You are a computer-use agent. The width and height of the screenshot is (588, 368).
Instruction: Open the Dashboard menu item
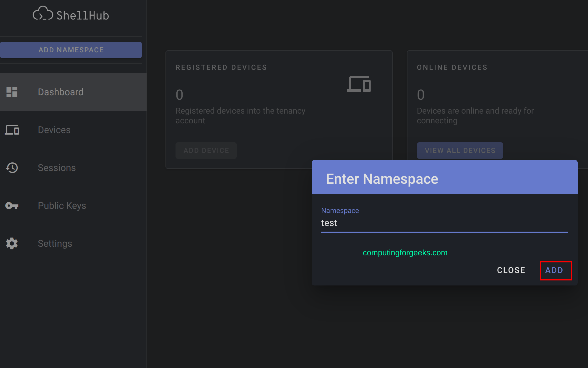pos(61,92)
